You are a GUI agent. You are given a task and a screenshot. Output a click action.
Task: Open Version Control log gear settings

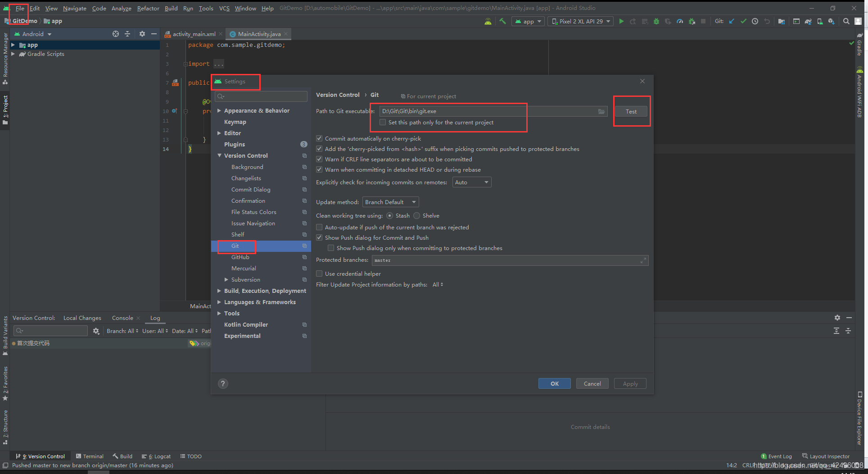click(x=96, y=331)
